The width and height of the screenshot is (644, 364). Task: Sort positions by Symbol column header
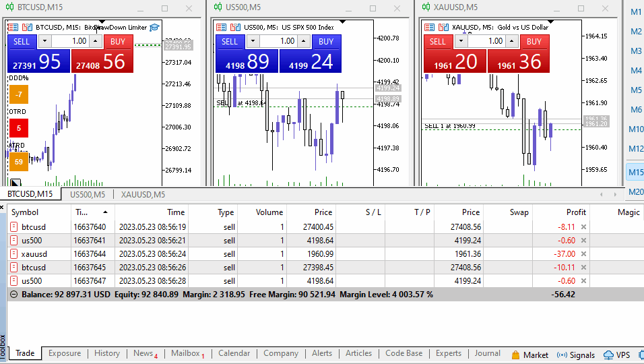[x=39, y=212]
